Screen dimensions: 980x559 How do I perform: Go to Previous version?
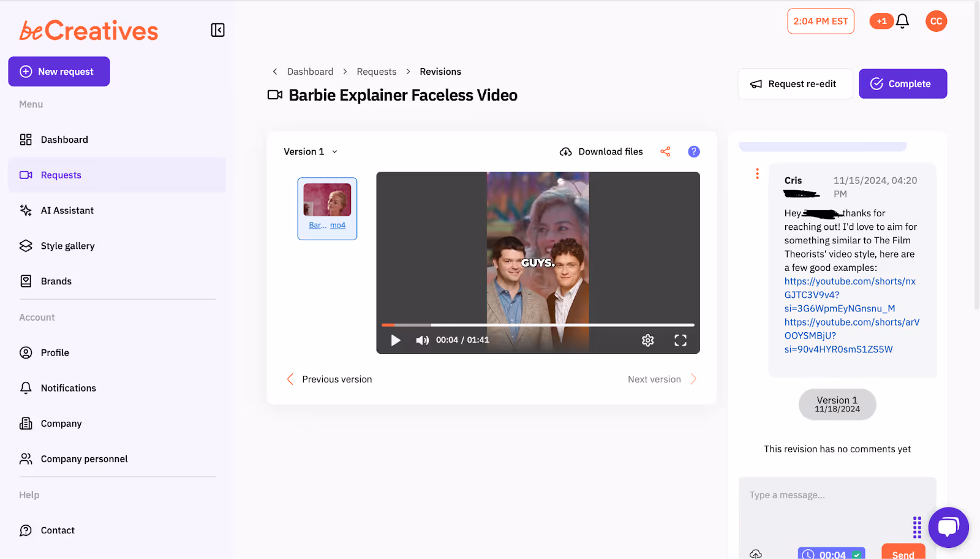330,379
